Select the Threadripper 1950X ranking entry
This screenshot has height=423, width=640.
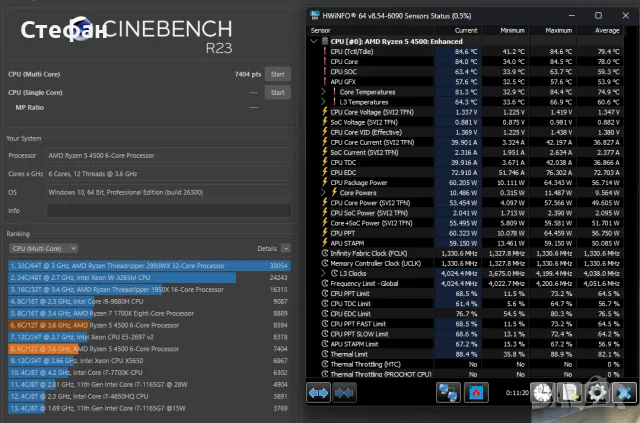coord(149,289)
